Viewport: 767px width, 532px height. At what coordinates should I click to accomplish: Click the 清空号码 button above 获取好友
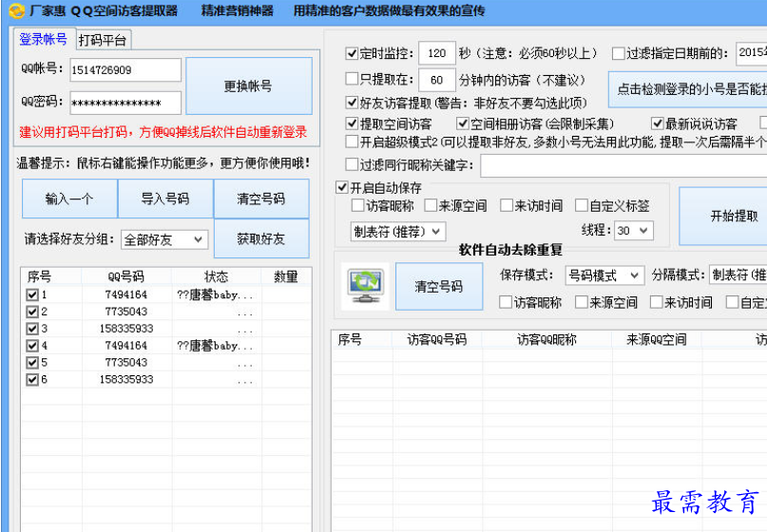coord(261,199)
